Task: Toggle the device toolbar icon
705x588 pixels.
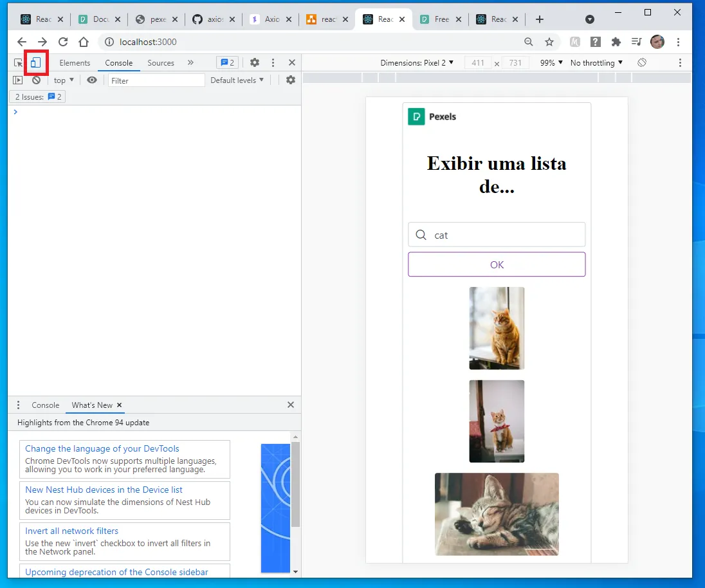Action: pyautogui.click(x=36, y=62)
